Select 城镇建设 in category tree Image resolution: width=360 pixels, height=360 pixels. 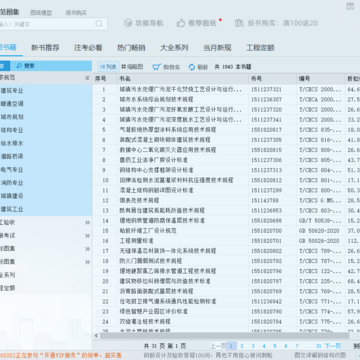(x=12, y=196)
